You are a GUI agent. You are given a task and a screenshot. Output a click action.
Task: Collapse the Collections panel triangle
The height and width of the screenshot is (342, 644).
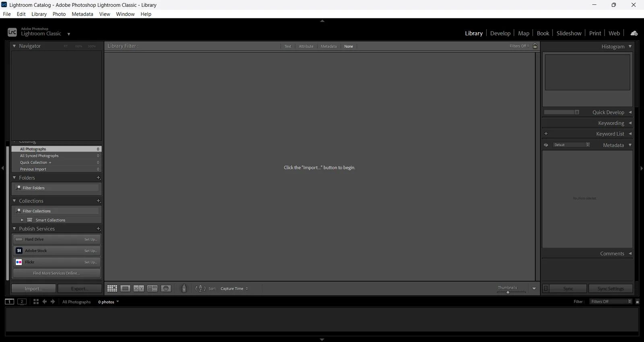tap(14, 201)
